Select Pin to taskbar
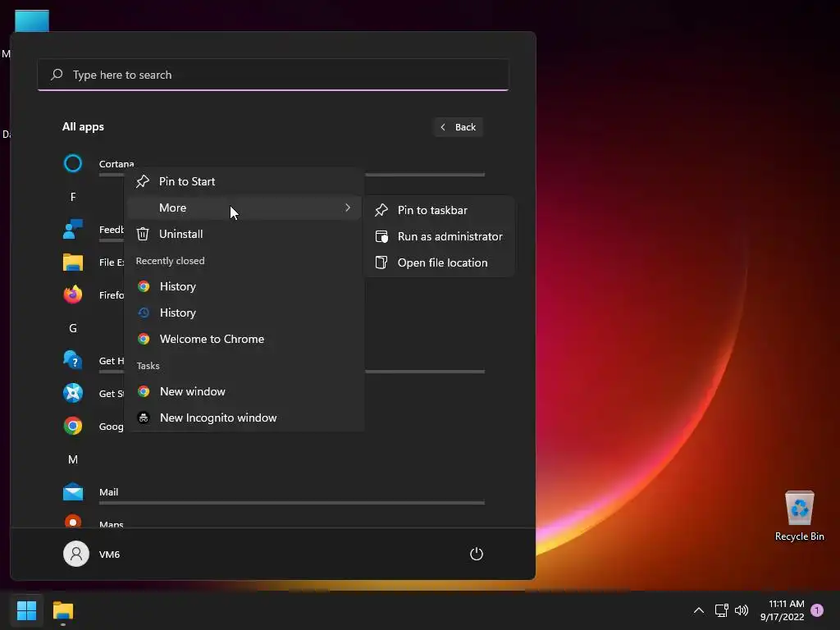The width and height of the screenshot is (840, 630). (439, 210)
